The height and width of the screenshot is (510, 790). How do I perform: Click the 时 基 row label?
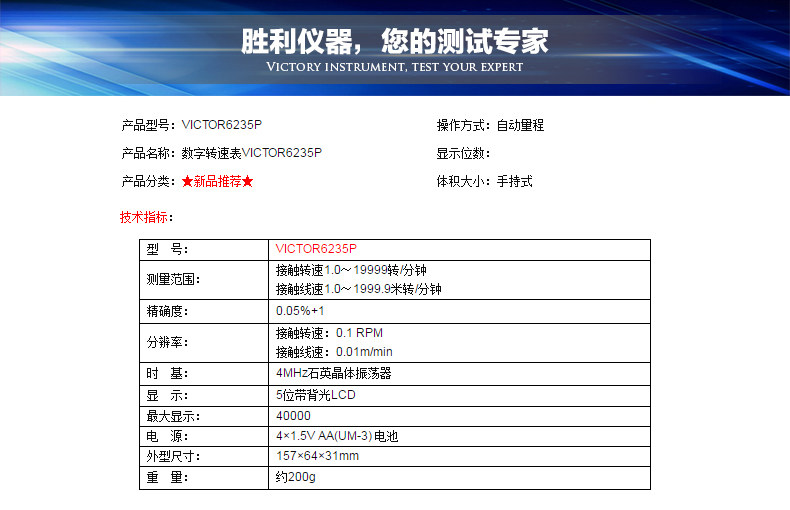pyautogui.click(x=167, y=373)
